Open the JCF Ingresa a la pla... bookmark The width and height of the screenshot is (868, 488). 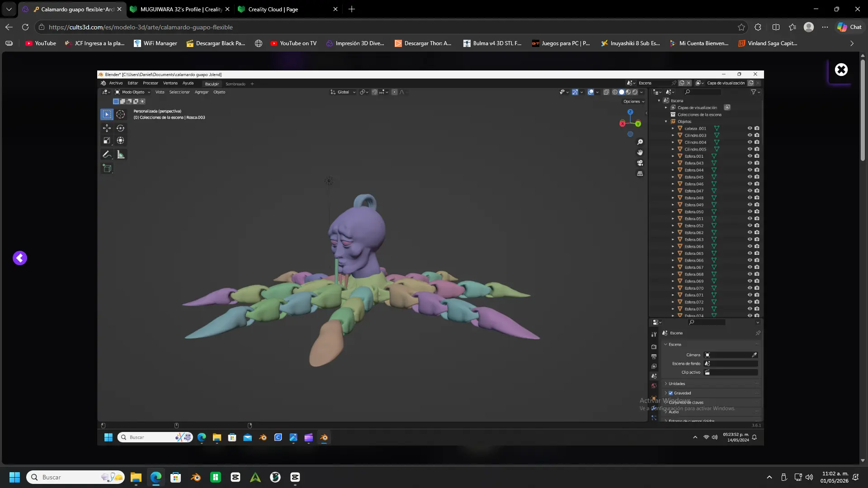pyautogui.click(x=94, y=43)
